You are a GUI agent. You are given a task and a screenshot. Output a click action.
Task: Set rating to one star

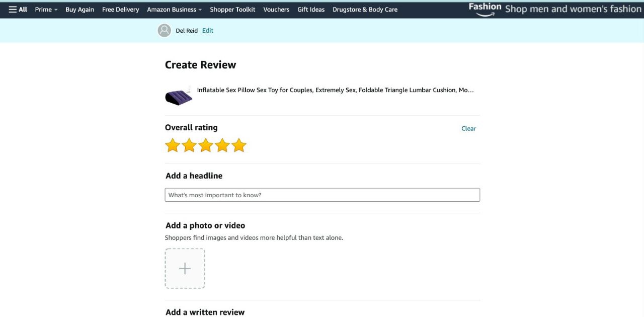click(x=173, y=145)
